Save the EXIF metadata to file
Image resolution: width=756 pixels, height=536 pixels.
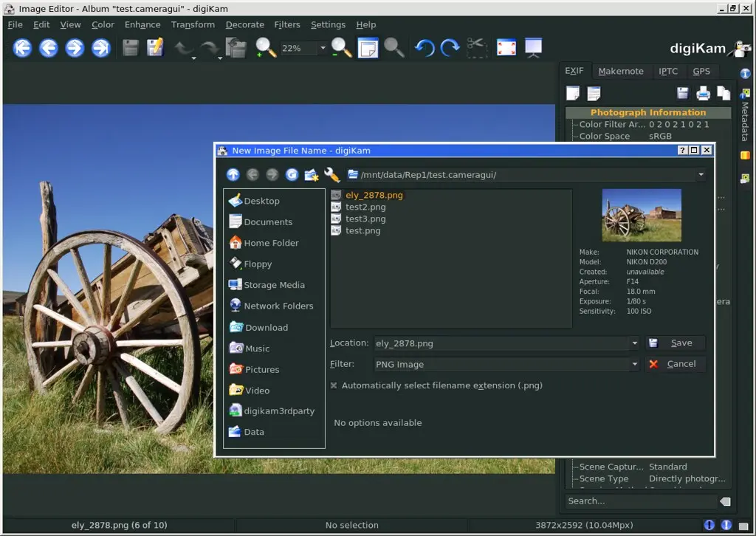681,93
